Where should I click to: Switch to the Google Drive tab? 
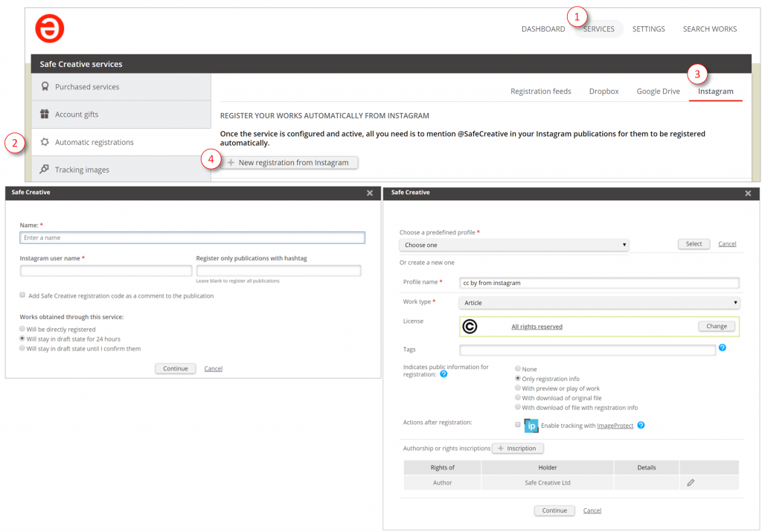coord(658,92)
